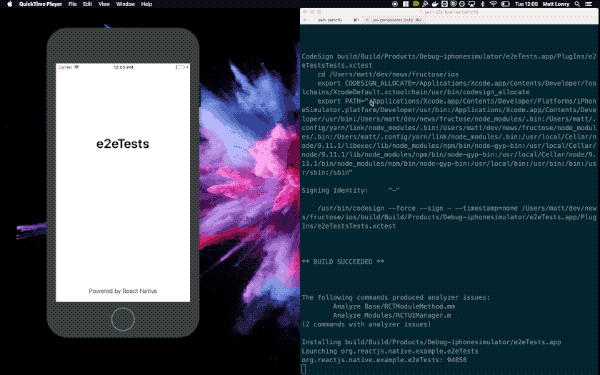Close the first terminal tab with its X
The width and height of the screenshot is (600, 375).
pyautogui.click(x=305, y=20)
